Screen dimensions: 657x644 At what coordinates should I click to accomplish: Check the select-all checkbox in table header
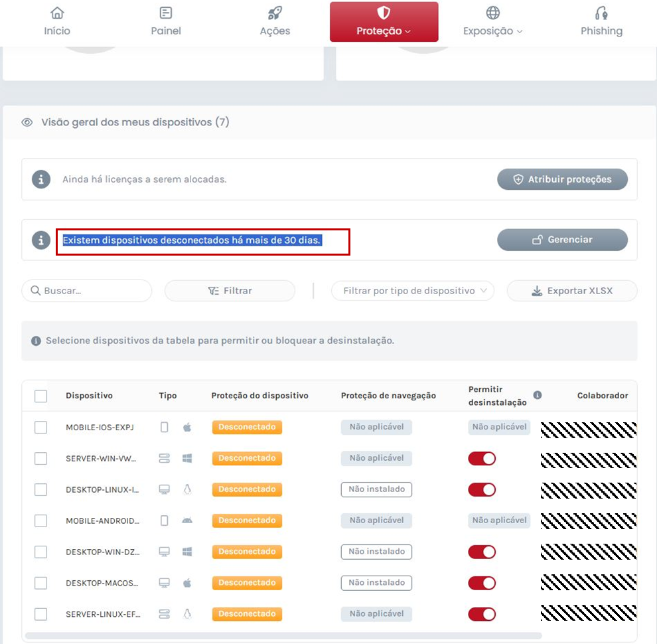pos(40,395)
